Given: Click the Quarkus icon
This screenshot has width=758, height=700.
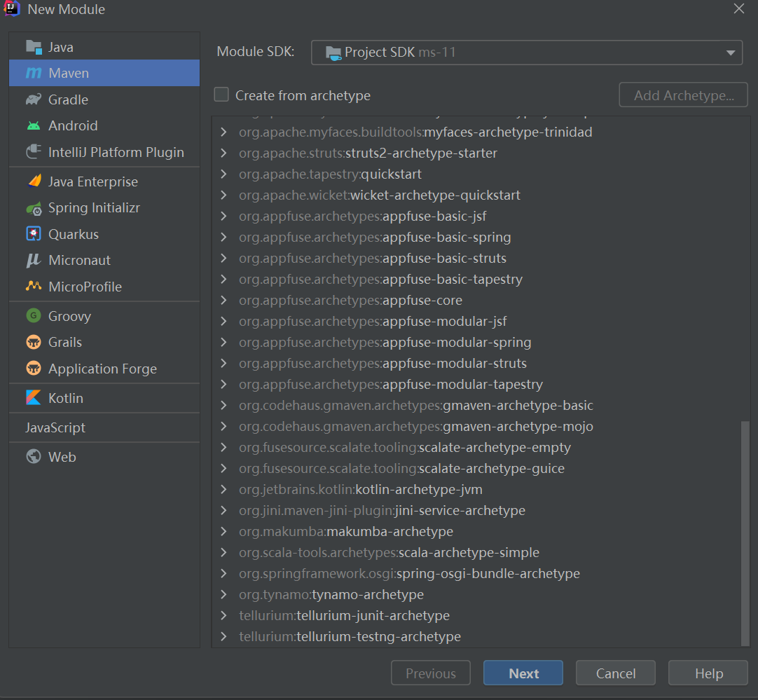Looking at the screenshot, I should coord(34,234).
